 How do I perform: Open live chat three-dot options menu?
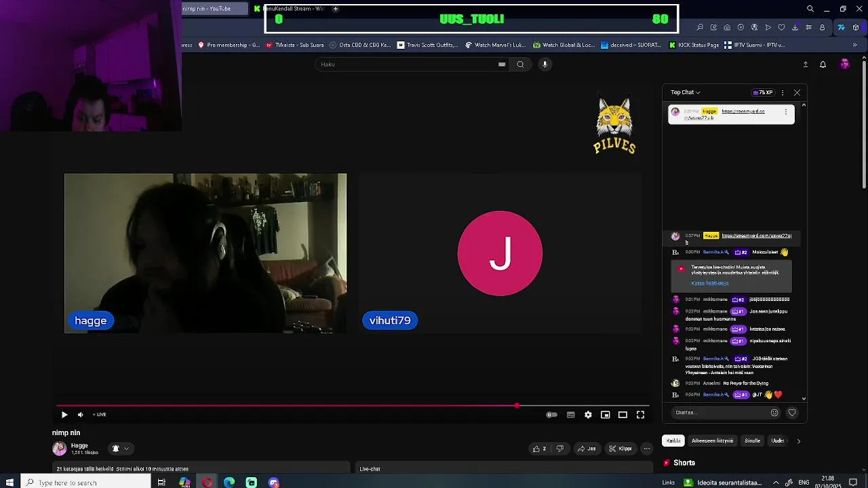pyautogui.click(x=783, y=92)
